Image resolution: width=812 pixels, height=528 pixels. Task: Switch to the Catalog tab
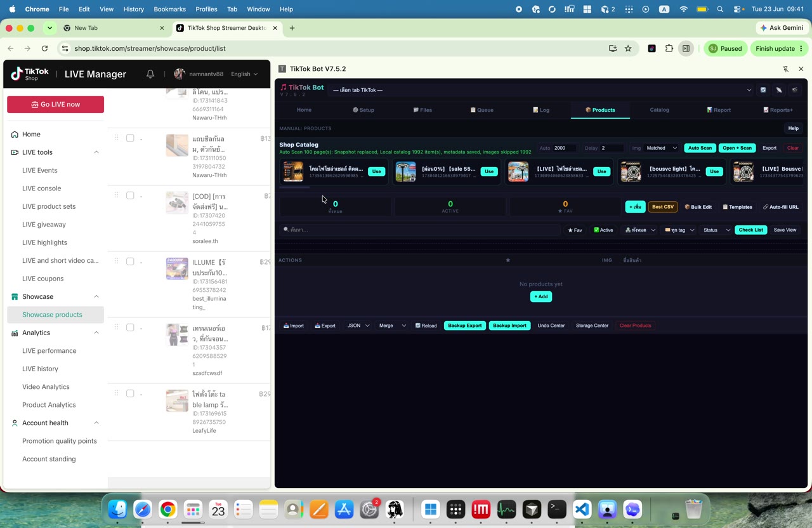pyautogui.click(x=659, y=110)
